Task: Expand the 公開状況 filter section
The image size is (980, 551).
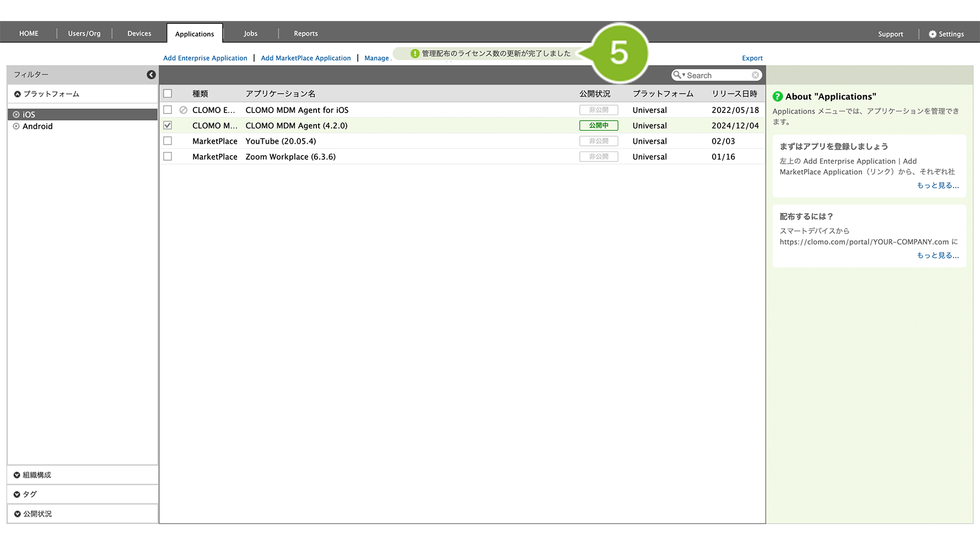Action: pos(37,514)
